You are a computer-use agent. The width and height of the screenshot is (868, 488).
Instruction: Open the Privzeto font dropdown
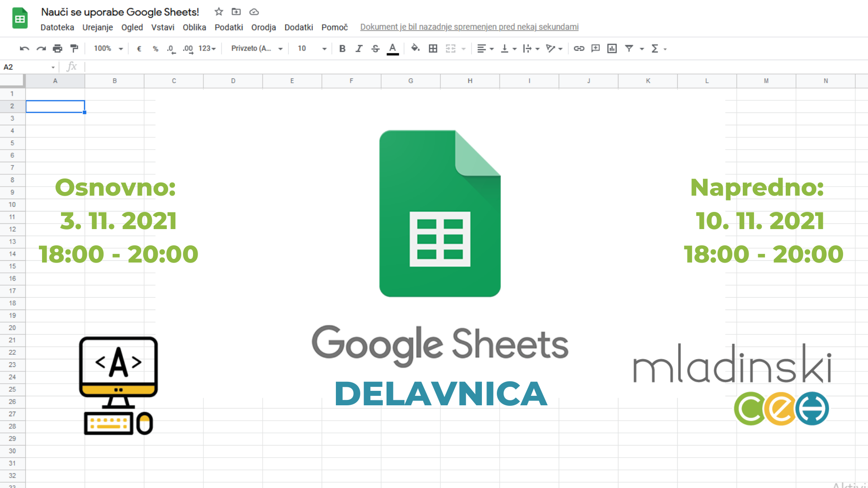click(257, 48)
